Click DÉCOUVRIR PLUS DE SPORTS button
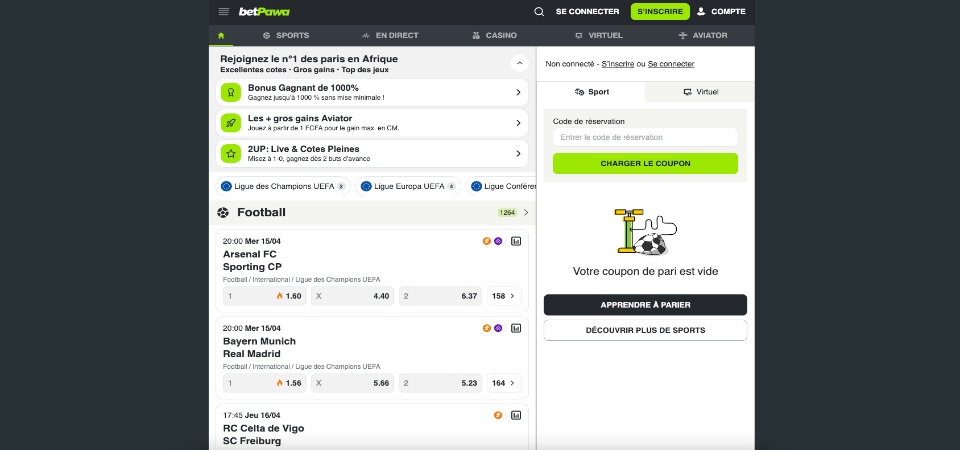The image size is (960, 450). (645, 330)
